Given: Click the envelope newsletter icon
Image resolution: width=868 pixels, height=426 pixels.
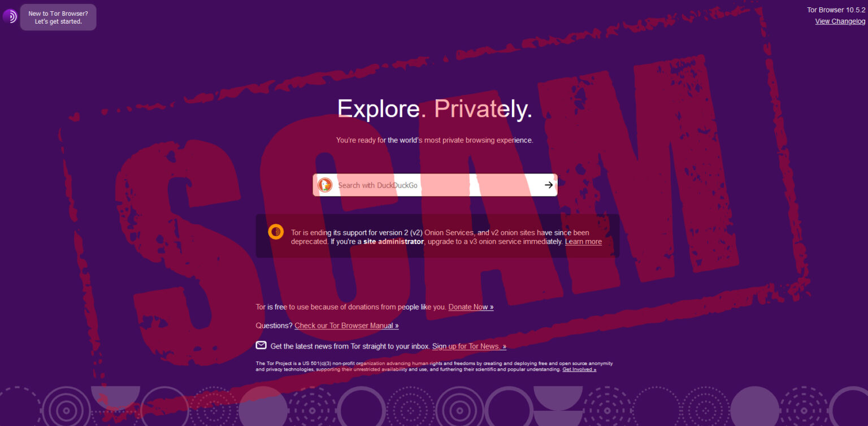Looking at the screenshot, I should click(261, 345).
